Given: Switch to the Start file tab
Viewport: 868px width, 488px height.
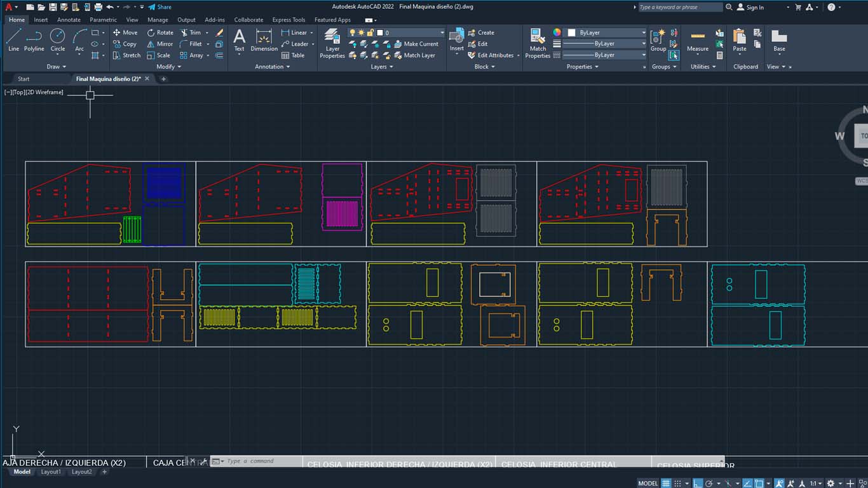Looking at the screenshot, I should [24, 79].
